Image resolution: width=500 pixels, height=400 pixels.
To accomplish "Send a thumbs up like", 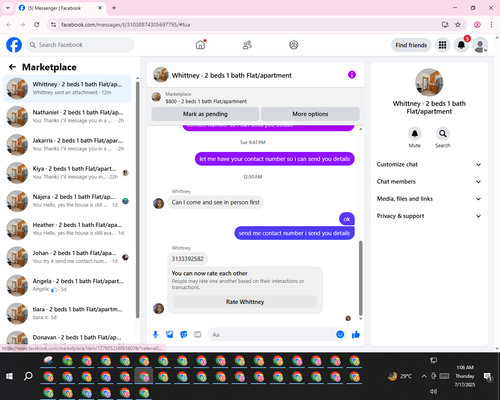I will pyautogui.click(x=356, y=334).
